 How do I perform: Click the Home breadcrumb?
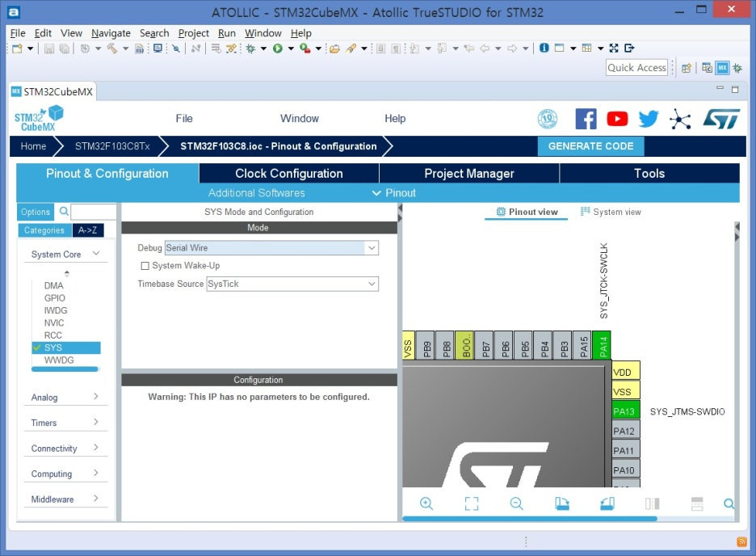pos(33,146)
